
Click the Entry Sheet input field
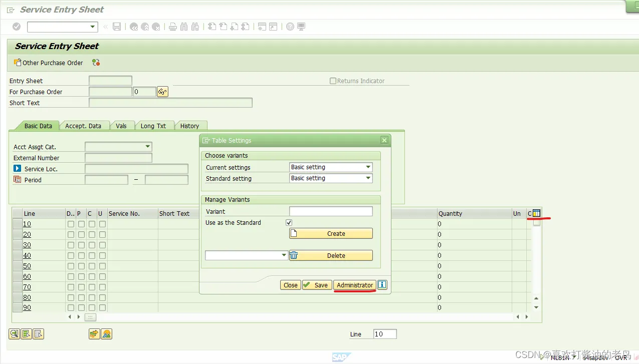110,81
